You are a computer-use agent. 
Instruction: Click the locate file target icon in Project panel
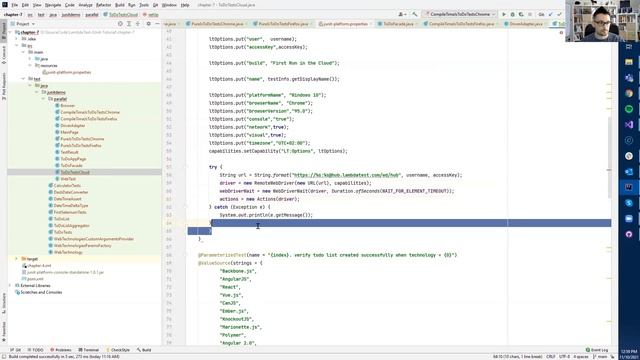120,24
